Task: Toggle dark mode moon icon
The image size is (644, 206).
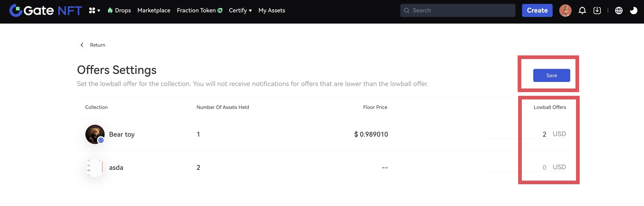Action: [633, 11]
